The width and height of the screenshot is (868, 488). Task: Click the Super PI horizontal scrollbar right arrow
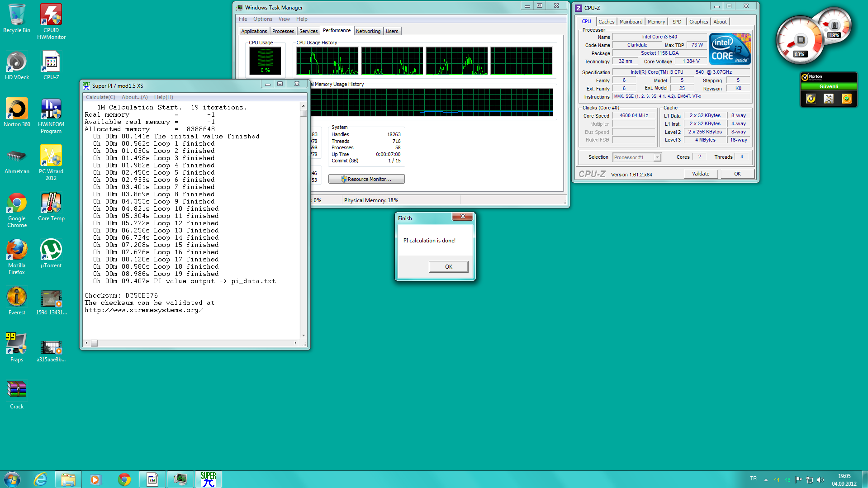(x=295, y=343)
